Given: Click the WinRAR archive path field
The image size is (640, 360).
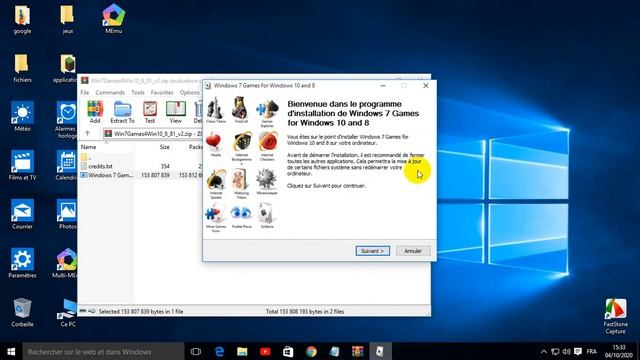Looking at the screenshot, I should coord(153,134).
